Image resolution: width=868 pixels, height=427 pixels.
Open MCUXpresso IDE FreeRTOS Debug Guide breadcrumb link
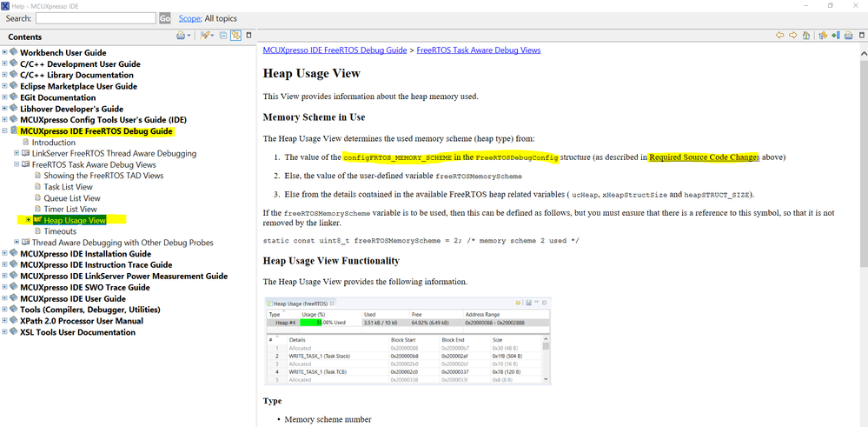335,50
